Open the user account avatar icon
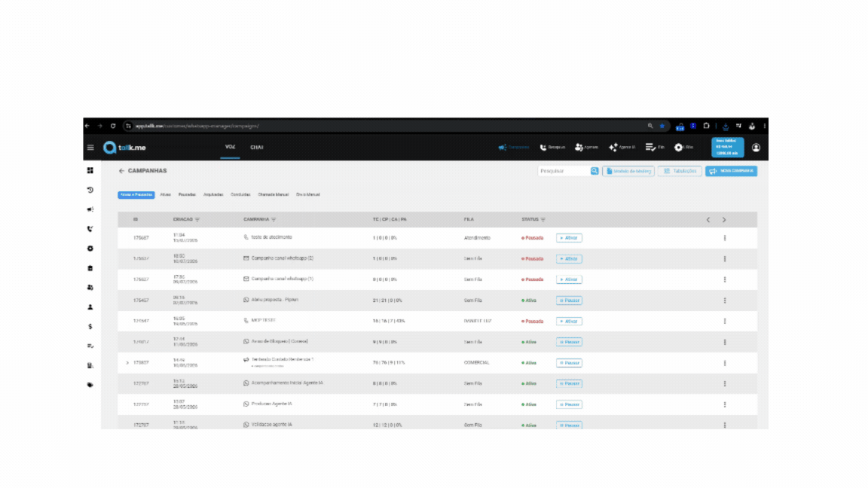 tap(756, 148)
